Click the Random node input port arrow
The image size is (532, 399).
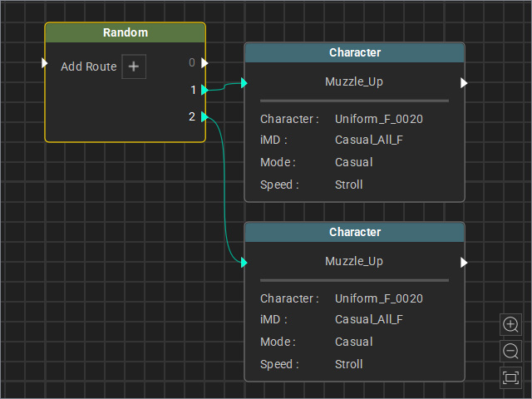pyautogui.click(x=44, y=63)
